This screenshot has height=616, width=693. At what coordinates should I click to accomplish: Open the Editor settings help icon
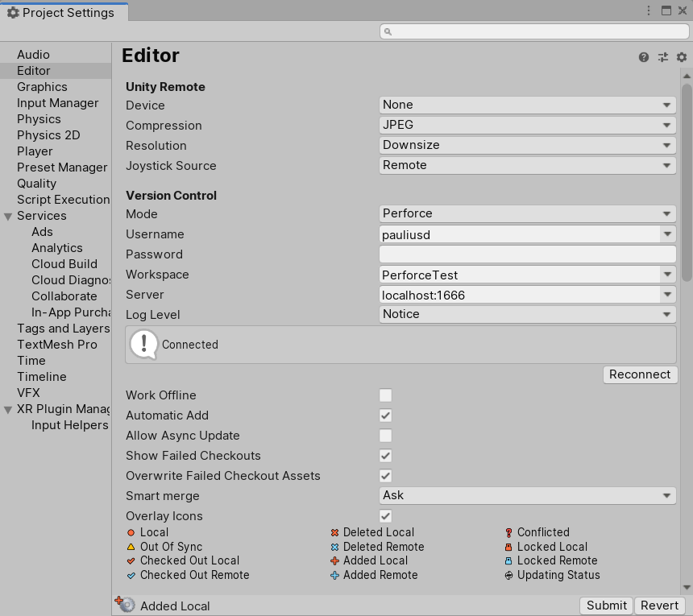click(643, 57)
